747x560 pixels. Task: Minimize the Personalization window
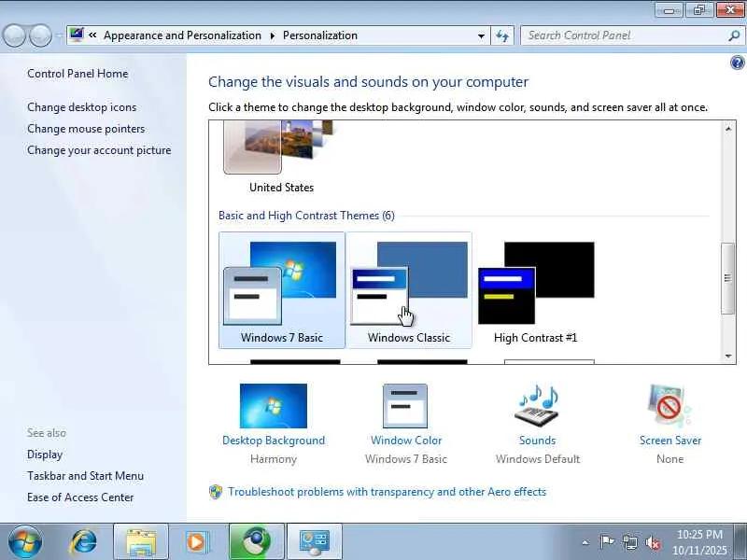(x=669, y=10)
